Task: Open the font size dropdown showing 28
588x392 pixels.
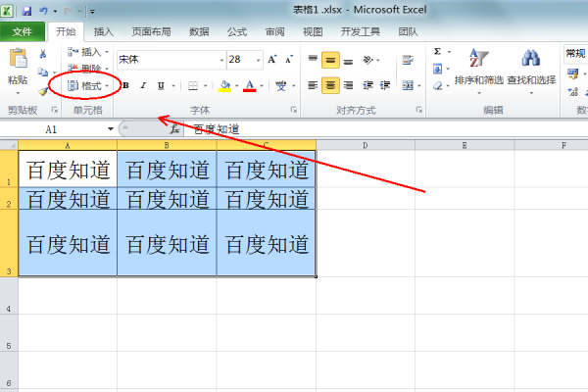Action: (259, 60)
